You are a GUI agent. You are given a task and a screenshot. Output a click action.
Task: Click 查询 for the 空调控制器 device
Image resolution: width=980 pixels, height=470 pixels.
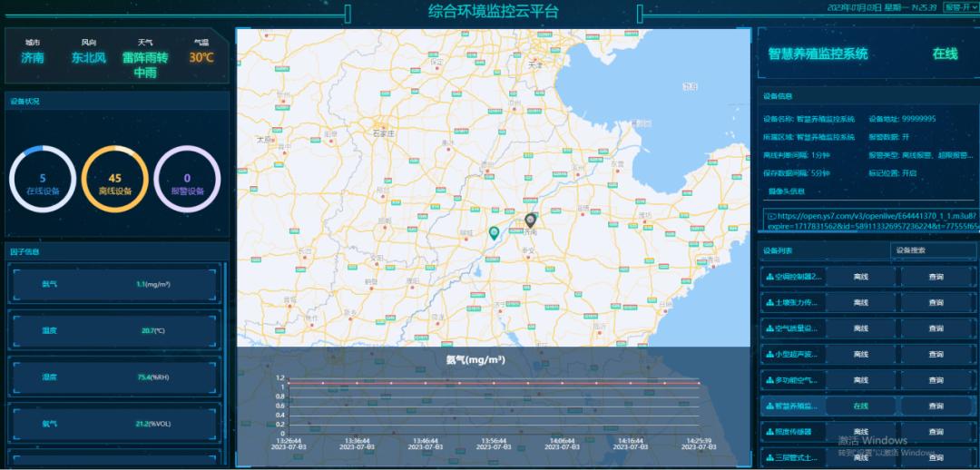[x=936, y=277]
